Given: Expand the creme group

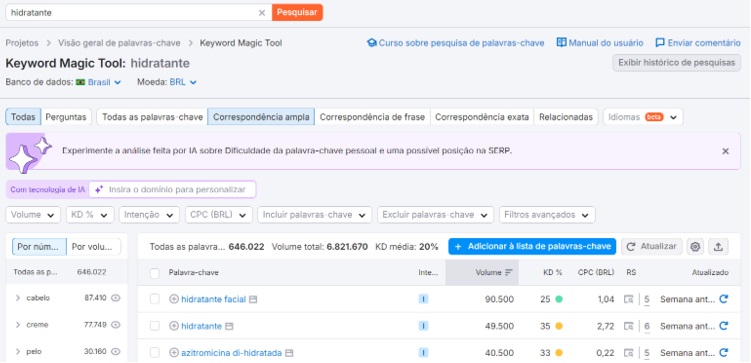Looking at the screenshot, I should [x=18, y=325].
